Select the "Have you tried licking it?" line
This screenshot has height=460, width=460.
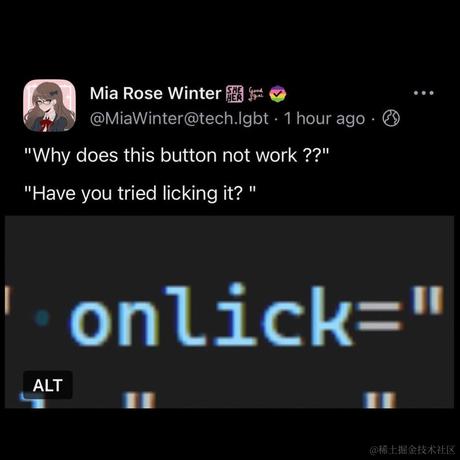(x=140, y=193)
